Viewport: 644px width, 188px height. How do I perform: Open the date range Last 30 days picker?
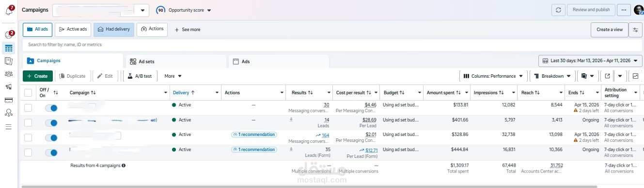(590, 61)
